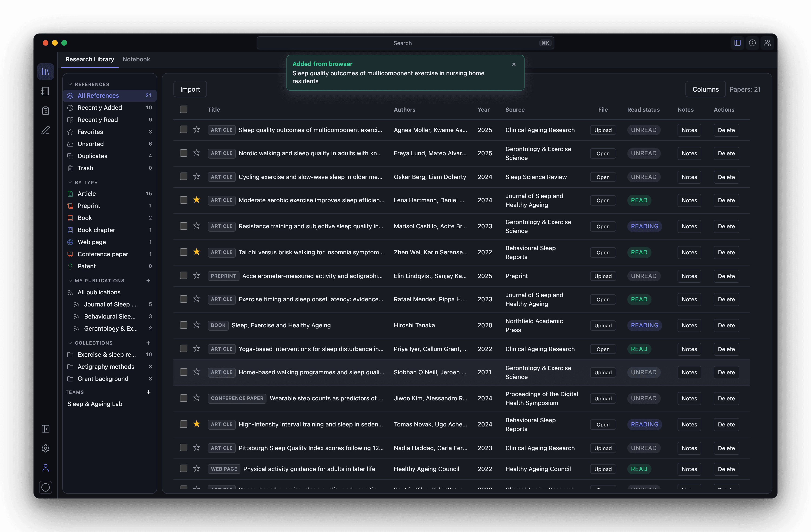The width and height of the screenshot is (811, 532).
Task: Toggle the side panel icon in title bar
Action: point(737,43)
